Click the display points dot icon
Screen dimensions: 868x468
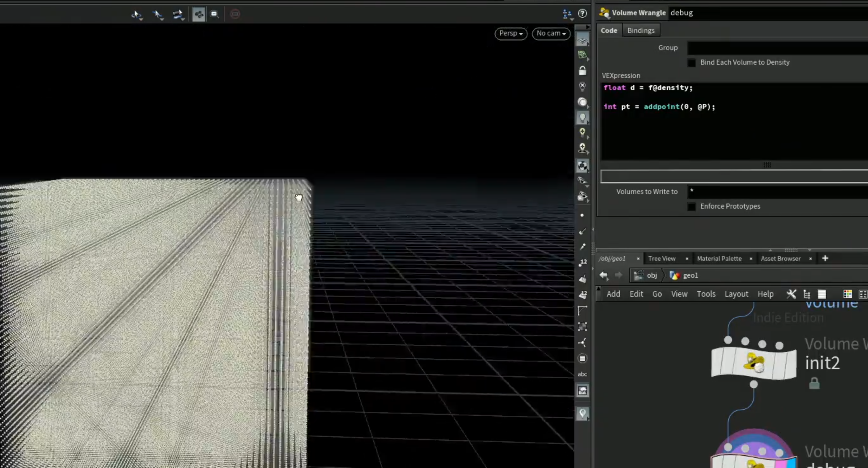(582, 215)
